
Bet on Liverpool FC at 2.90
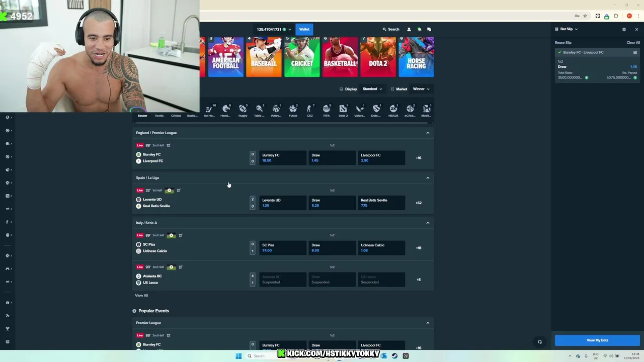click(x=381, y=158)
